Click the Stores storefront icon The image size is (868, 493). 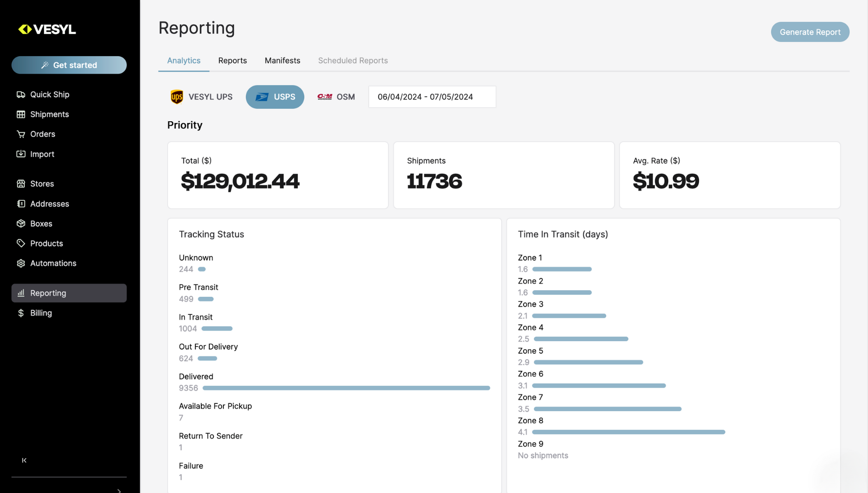tap(21, 184)
